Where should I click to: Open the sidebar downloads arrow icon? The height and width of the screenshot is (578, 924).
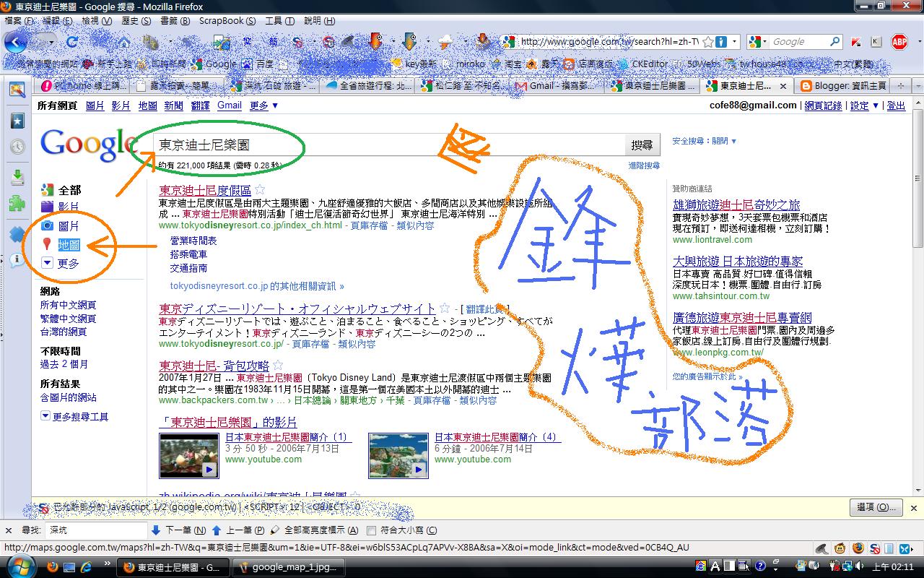point(17,177)
